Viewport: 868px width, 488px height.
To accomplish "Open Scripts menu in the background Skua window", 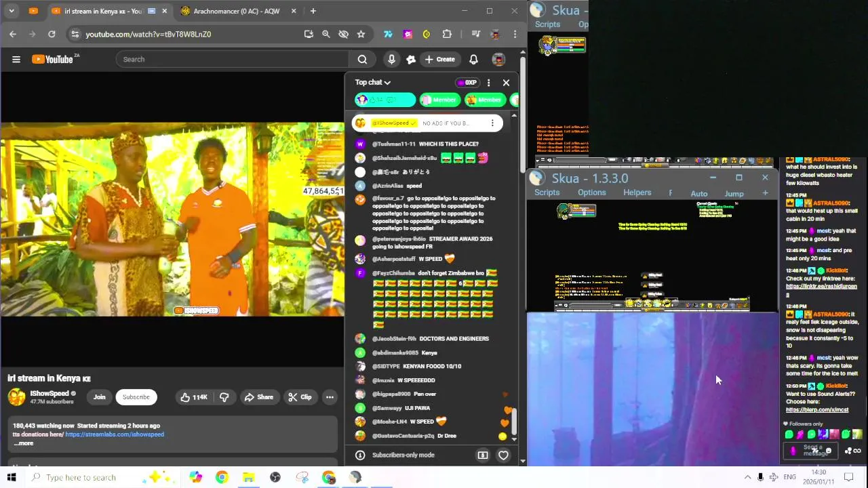I will pyautogui.click(x=547, y=24).
